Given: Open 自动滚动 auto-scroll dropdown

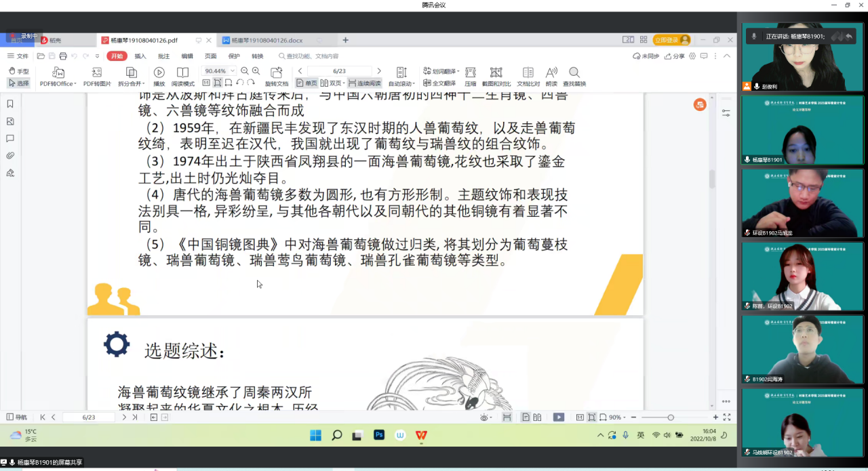Looking at the screenshot, I should coord(401,77).
